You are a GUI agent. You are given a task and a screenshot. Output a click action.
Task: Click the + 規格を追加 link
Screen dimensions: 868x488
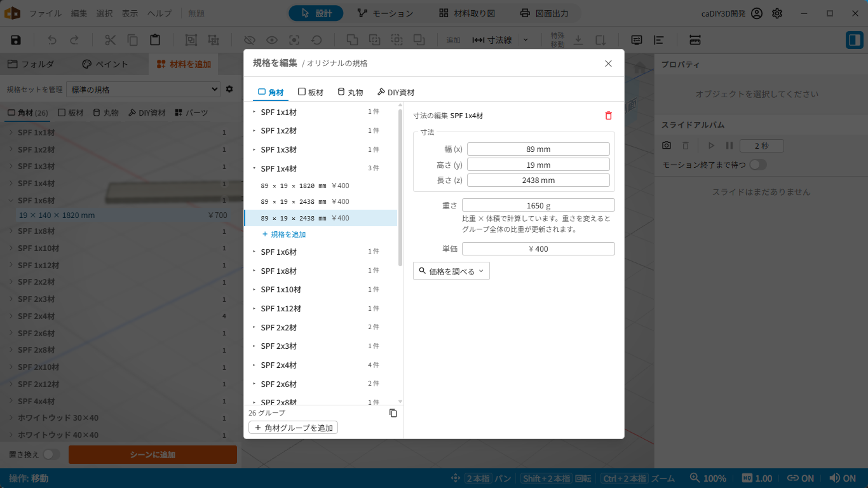coord(284,234)
